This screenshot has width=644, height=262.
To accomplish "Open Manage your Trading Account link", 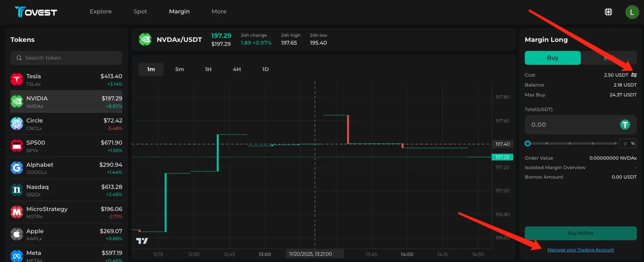I will pyautogui.click(x=580, y=250).
